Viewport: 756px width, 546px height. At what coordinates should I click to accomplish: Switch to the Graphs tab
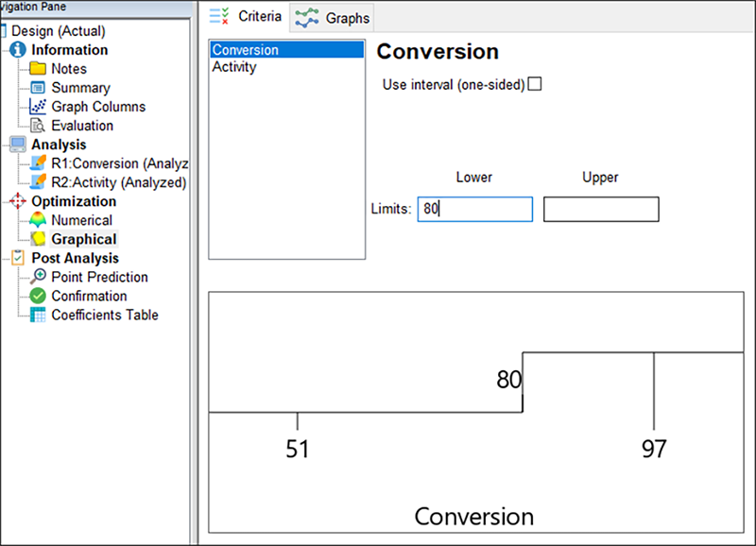tap(333, 18)
